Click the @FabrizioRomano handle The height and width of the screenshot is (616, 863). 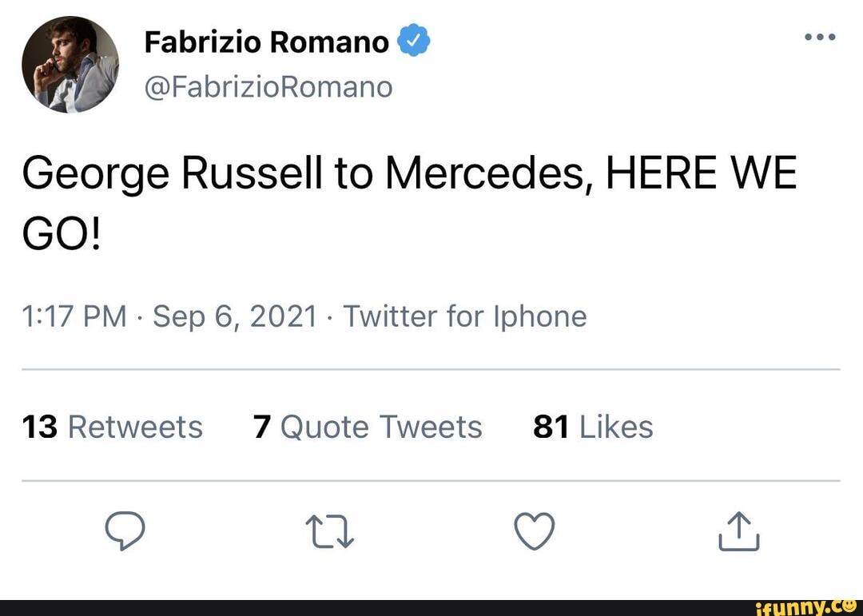[x=268, y=85]
